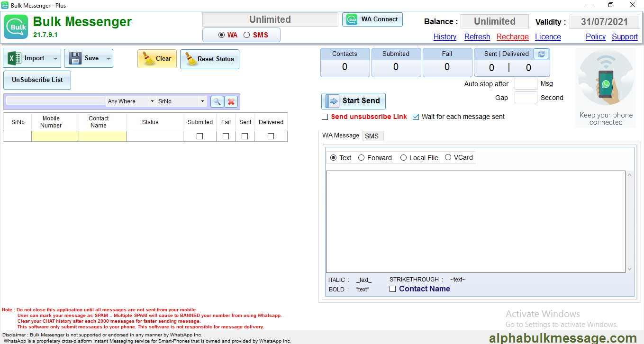Click the Excel icon on Import

(x=14, y=58)
